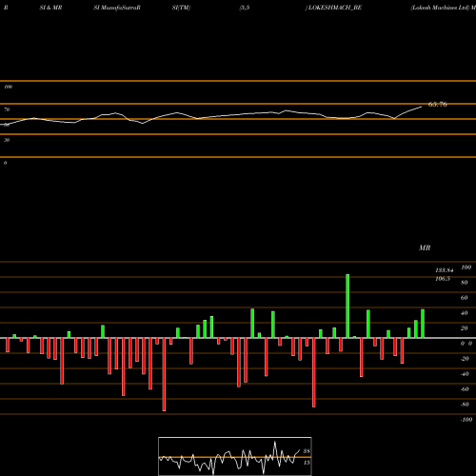Click the RSI value label 65.76
The width and height of the screenshot is (476, 476).
tap(438, 104)
